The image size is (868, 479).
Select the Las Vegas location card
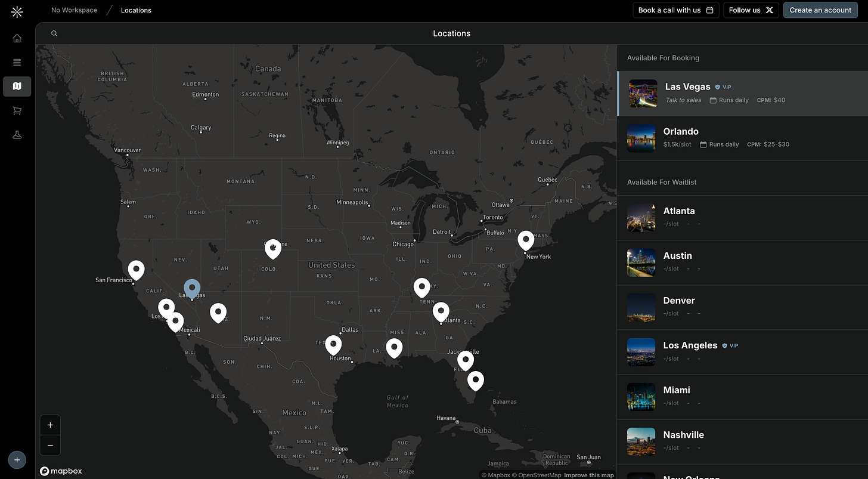click(x=742, y=94)
